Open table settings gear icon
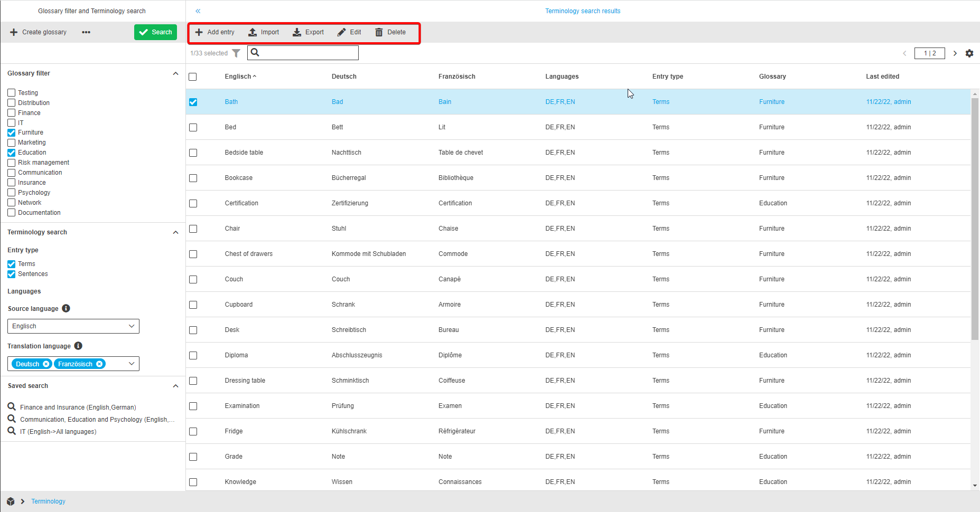Screen dimensions: 980x512 click(969, 53)
